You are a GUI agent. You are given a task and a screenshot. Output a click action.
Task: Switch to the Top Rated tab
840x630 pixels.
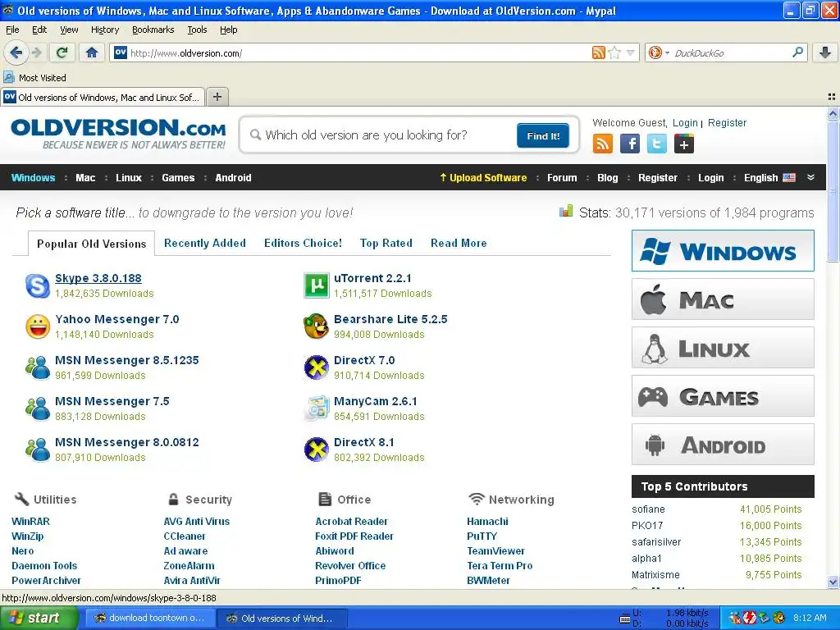pyautogui.click(x=386, y=243)
